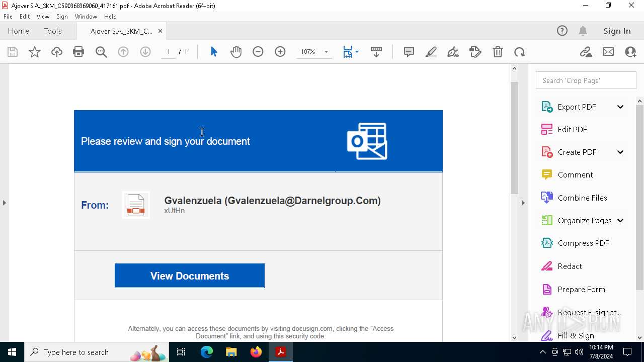This screenshot has width=644, height=362.
Task: Send file by email envelope icon
Action: [608, 52]
